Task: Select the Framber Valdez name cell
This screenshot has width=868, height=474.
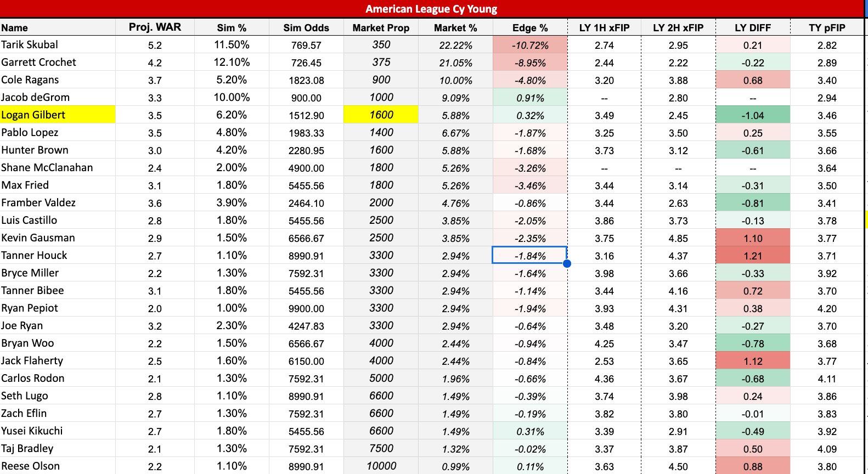Action: click(x=58, y=202)
